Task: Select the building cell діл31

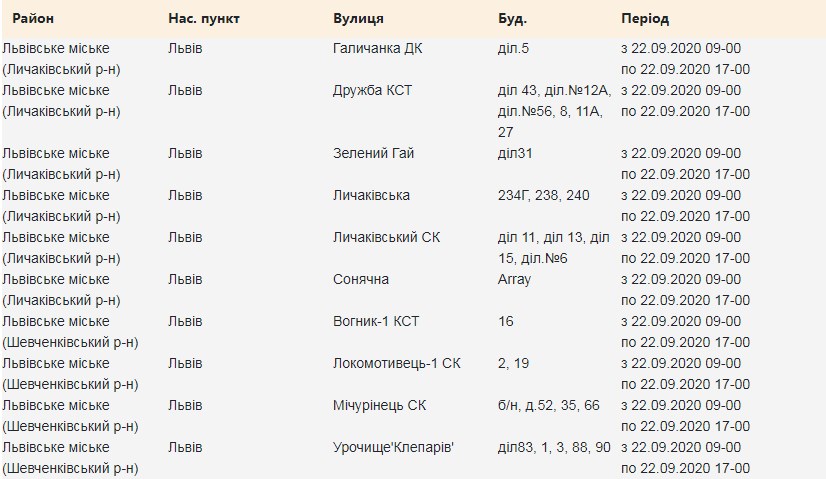Action: click(514, 153)
